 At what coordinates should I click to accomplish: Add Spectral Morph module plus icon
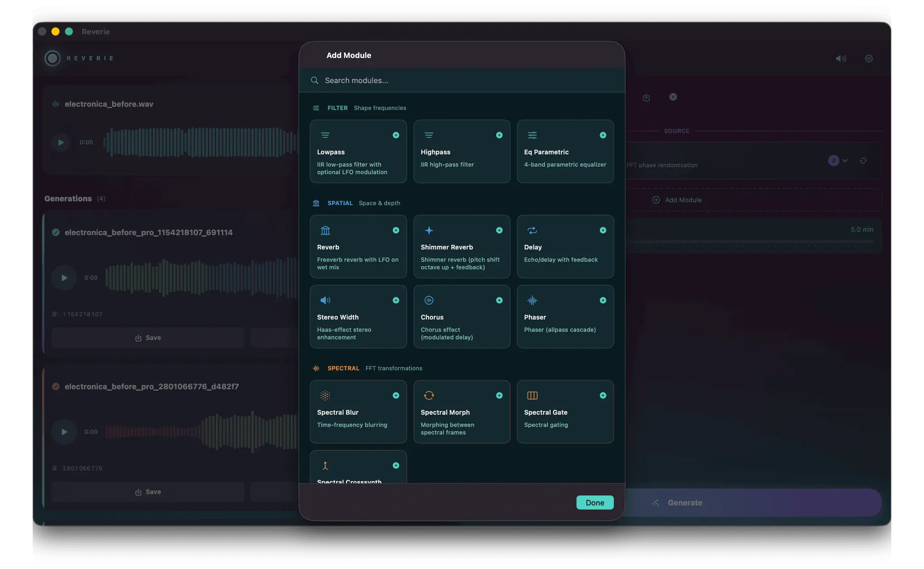click(499, 395)
